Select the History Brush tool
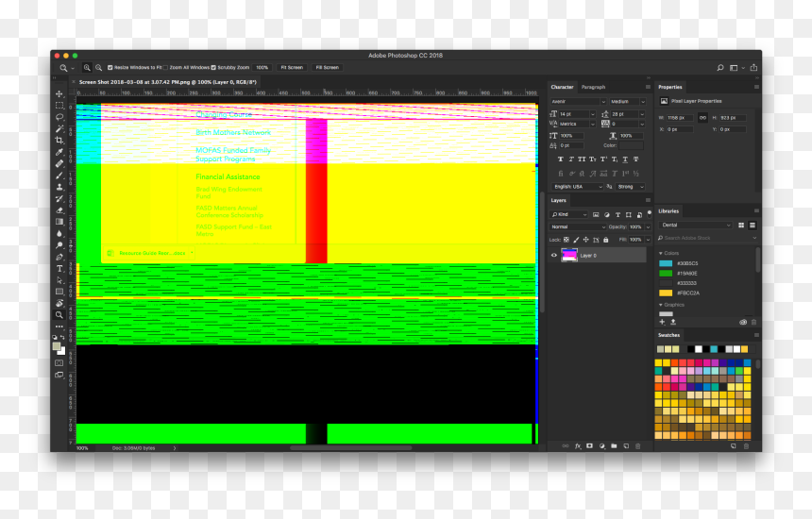Screen dimensions: 812x519 pos(59,199)
